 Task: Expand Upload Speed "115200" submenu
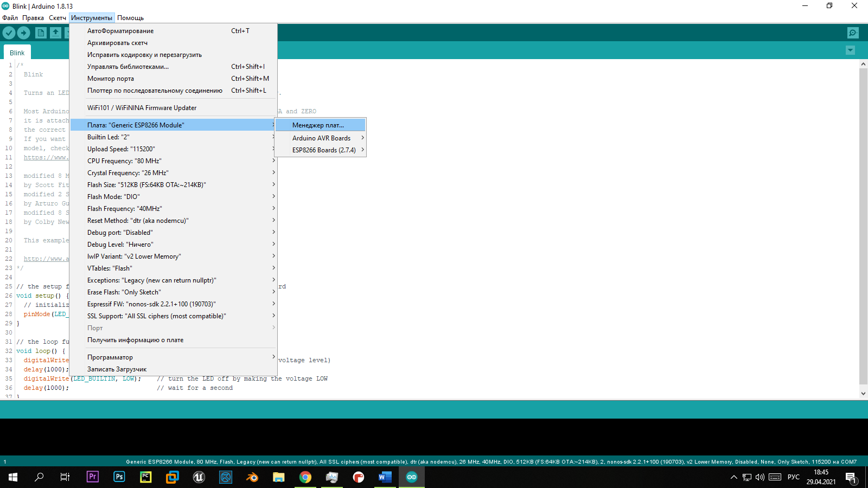173,149
